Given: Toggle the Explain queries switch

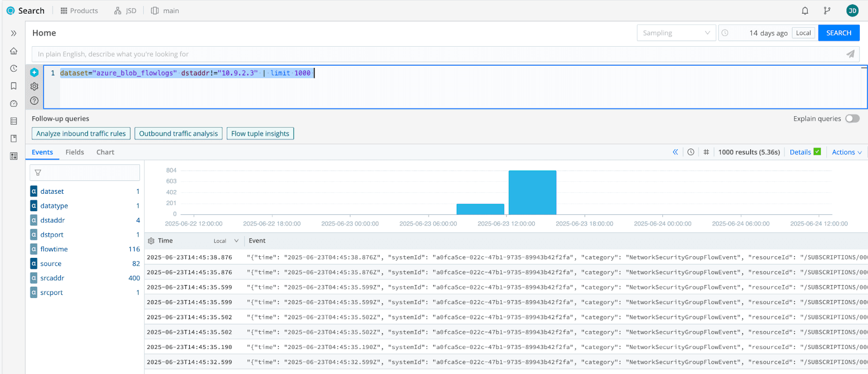Looking at the screenshot, I should click(x=852, y=118).
